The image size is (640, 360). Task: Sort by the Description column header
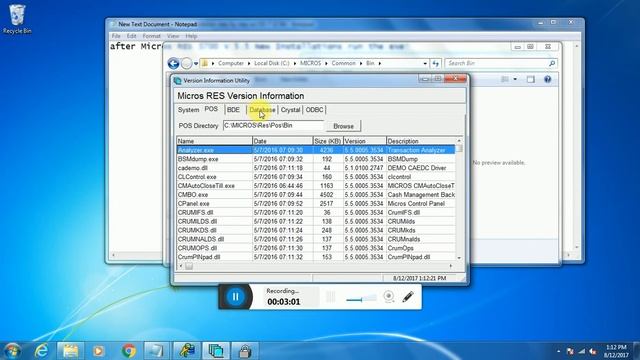click(420, 141)
